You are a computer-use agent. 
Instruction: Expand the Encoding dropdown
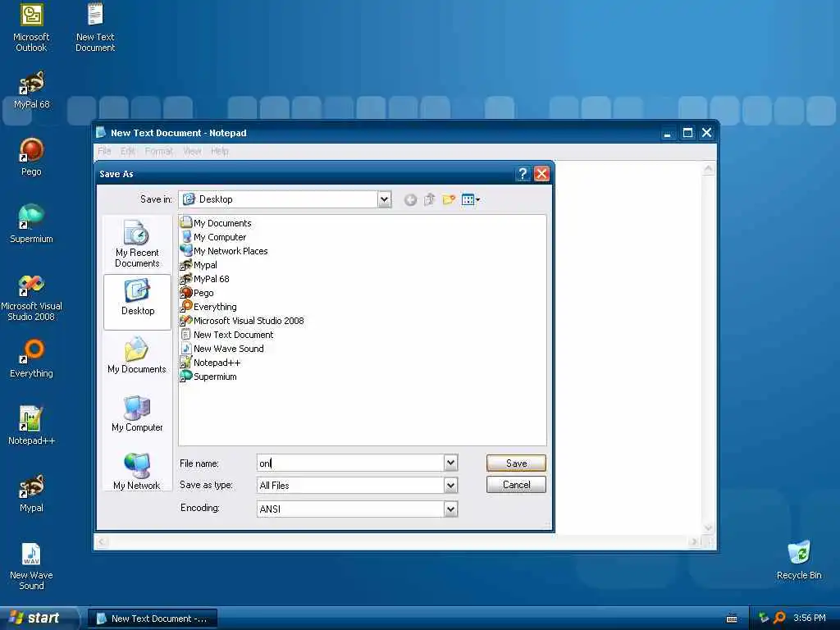[450, 509]
